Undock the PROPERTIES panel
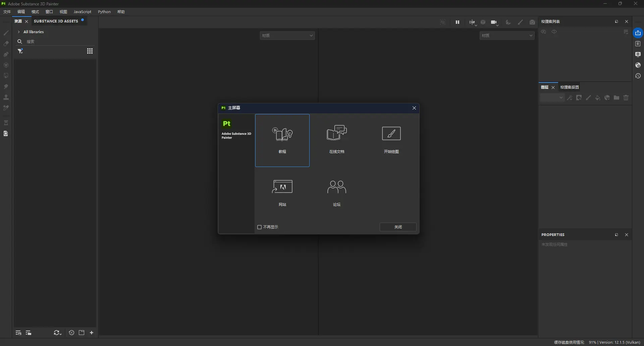The image size is (644, 346). (616, 235)
